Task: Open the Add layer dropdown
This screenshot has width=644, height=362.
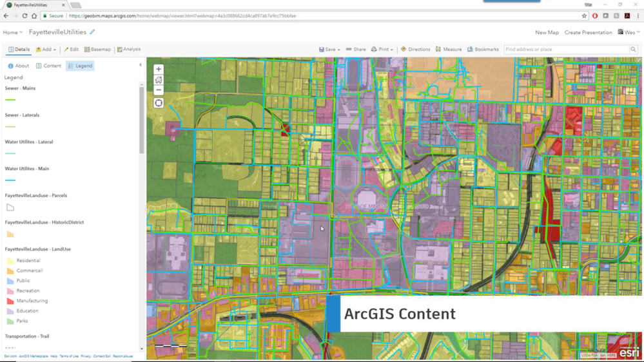Action: [x=46, y=49]
